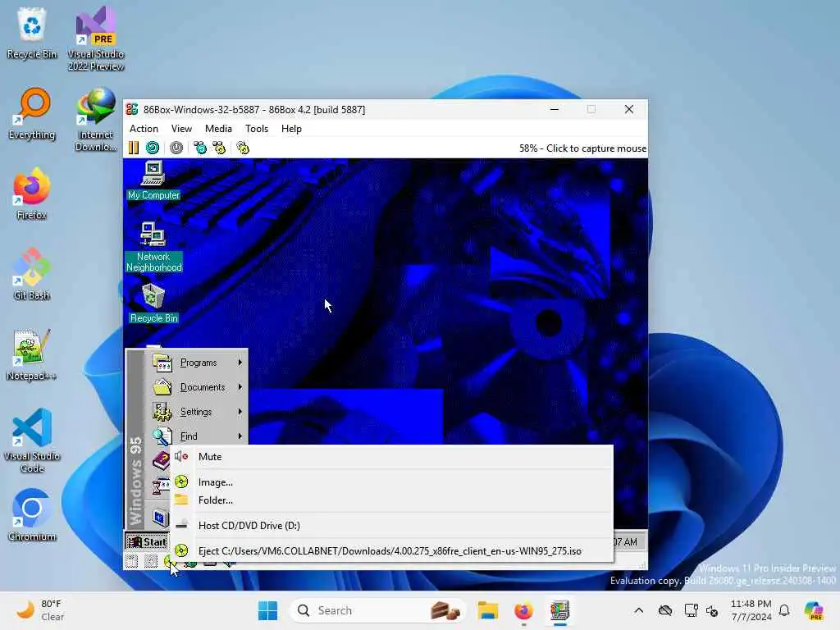The image size is (840, 630).
Task: Open Settings in Windows 95 Start menu
Action: coord(197,412)
